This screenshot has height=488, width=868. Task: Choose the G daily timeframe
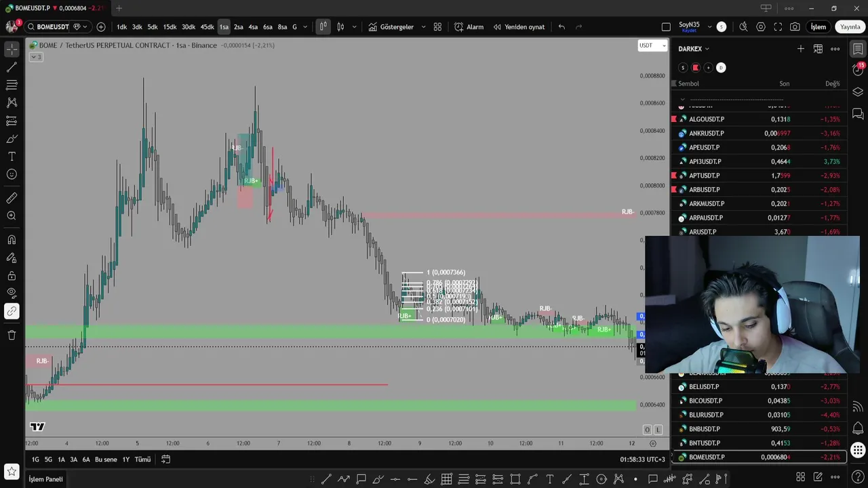[x=294, y=27]
